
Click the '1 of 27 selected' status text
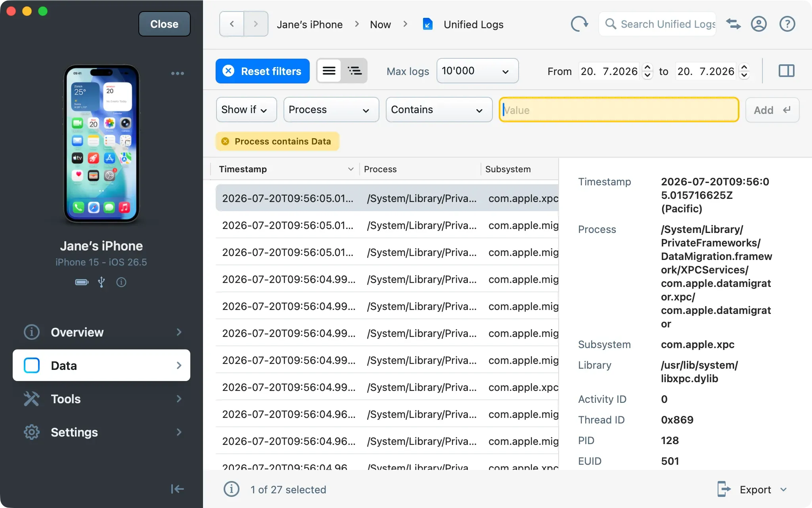[288, 490]
